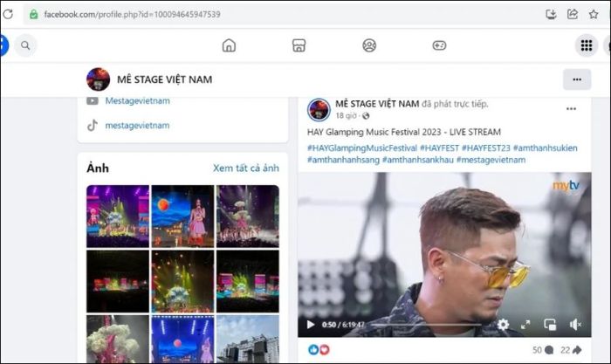Click the YouTube icon beside Mestagevietnam
The height and width of the screenshot is (364, 611).
pyautogui.click(x=93, y=101)
